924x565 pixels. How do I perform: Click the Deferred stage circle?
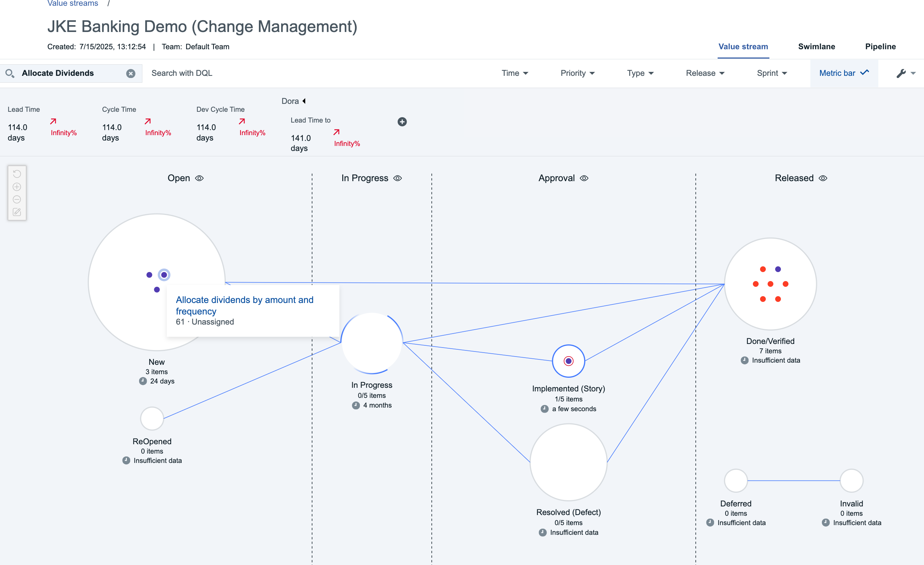pos(736,481)
